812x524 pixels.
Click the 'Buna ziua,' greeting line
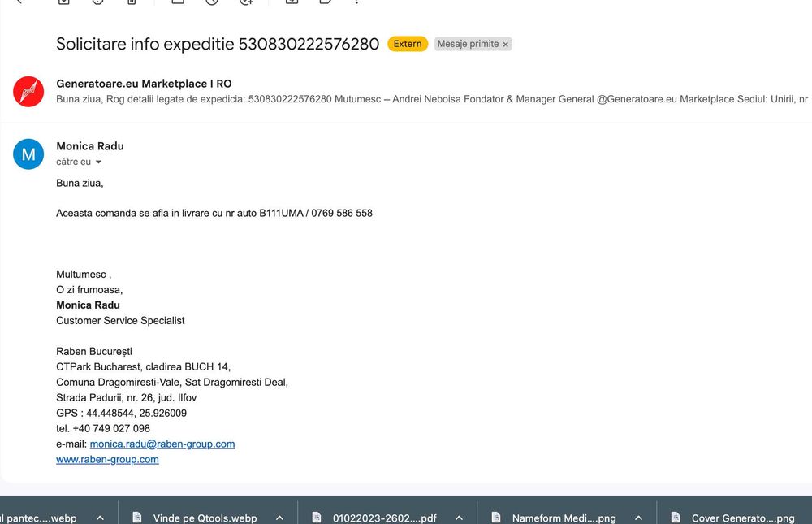80,183
